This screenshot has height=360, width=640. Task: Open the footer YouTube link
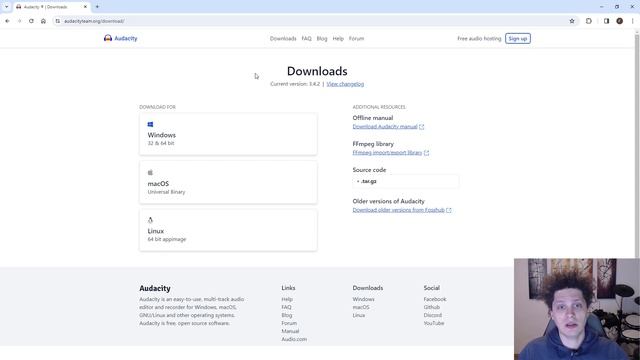(434, 323)
